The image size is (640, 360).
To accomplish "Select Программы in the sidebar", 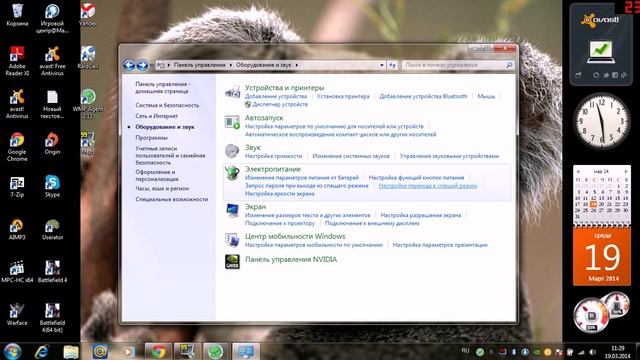I will (151, 138).
